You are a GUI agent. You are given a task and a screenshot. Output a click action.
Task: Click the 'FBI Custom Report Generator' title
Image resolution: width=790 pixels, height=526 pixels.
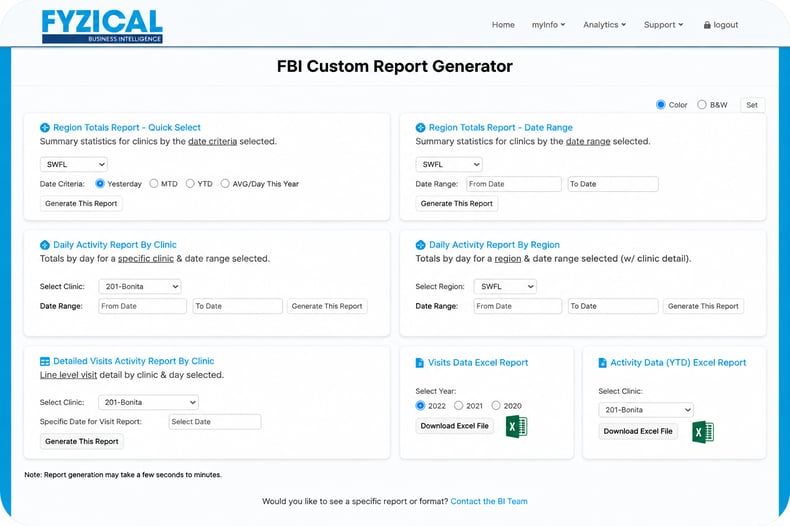tap(394, 67)
